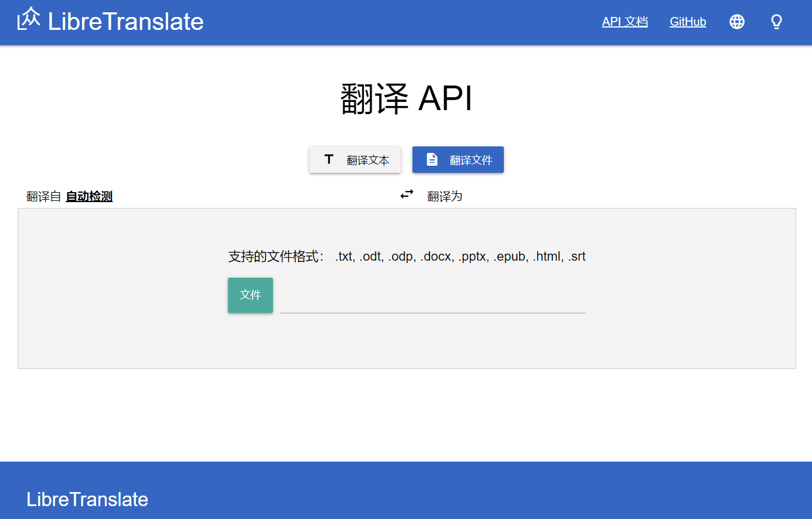Visit the GitHub link in the header

[x=687, y=22]
